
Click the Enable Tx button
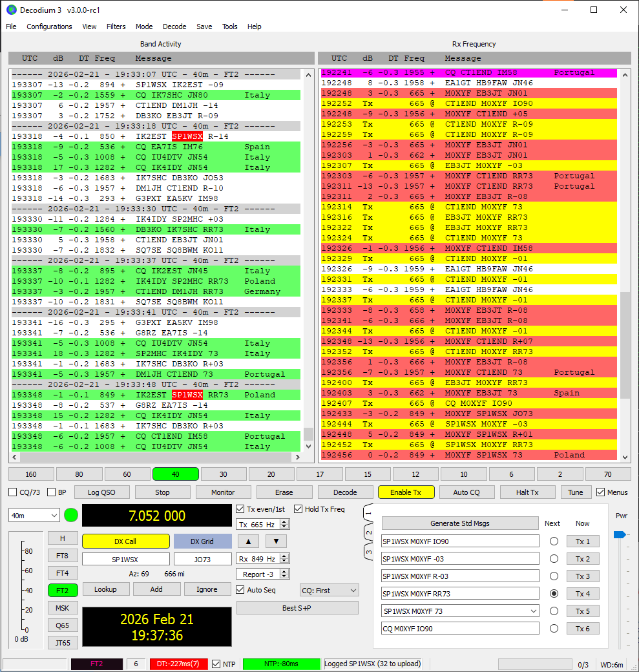(x=406, y=492)
